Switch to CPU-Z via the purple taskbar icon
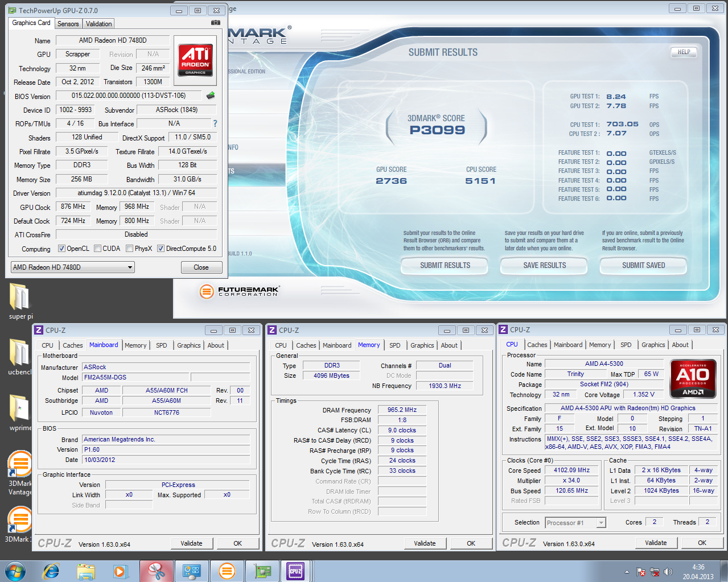The width and height of the screenshot is (728, 582). pos(296,571)
